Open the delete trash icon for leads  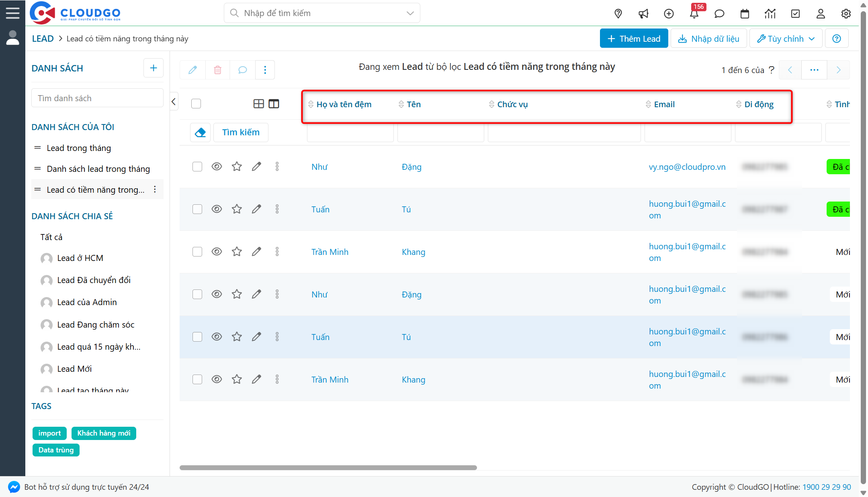click(217, 70)
